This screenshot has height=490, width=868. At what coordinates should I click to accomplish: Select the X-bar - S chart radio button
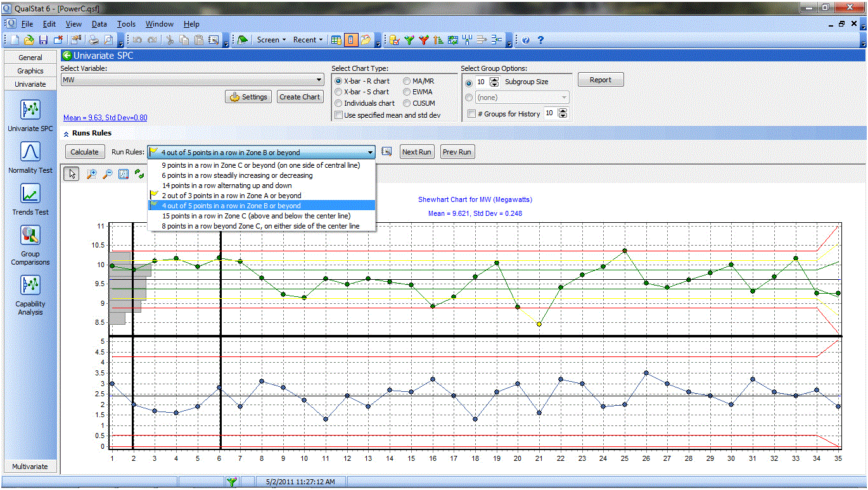338,92
